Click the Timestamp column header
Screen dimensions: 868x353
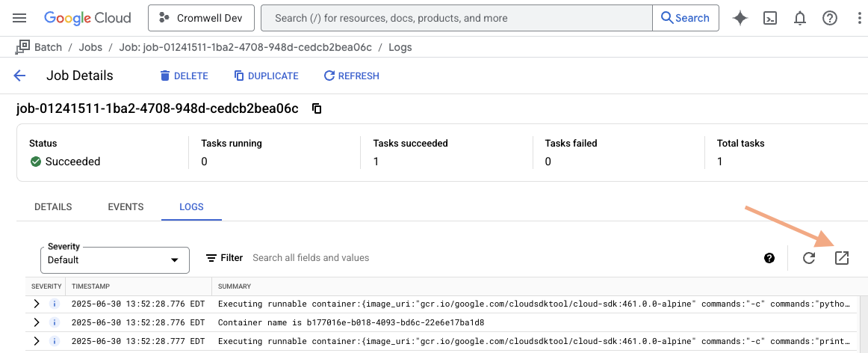[x=91, y=286]
